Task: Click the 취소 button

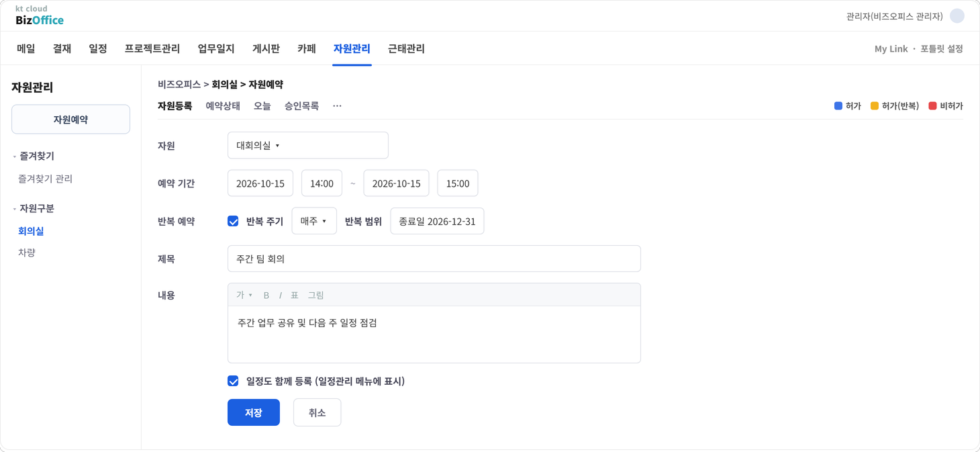Action: 317,412
